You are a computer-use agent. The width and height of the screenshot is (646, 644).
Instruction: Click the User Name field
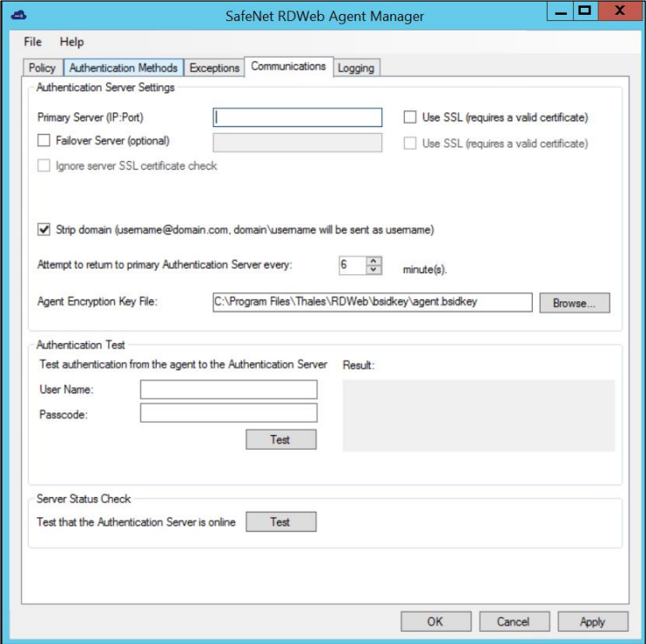pyautogui.click(x=229, y=390)
